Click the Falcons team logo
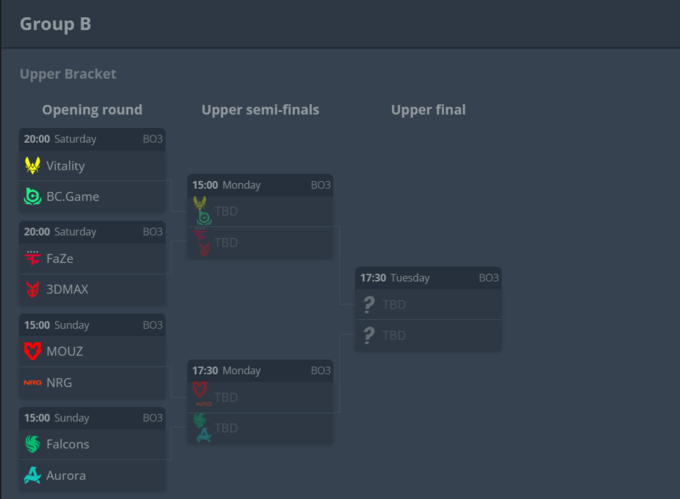Viewport: 680px width, 499px height. [x=33, y=444]
